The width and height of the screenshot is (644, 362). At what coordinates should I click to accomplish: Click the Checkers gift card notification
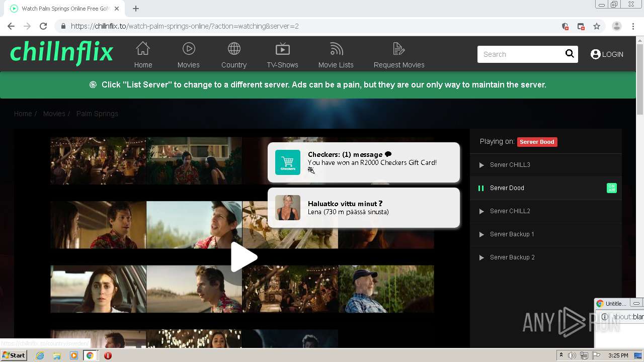(364, 162)
